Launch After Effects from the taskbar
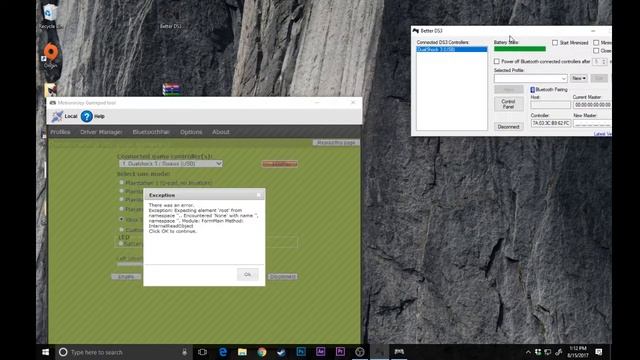Screen dimensions: 640x360 point(320,352)
